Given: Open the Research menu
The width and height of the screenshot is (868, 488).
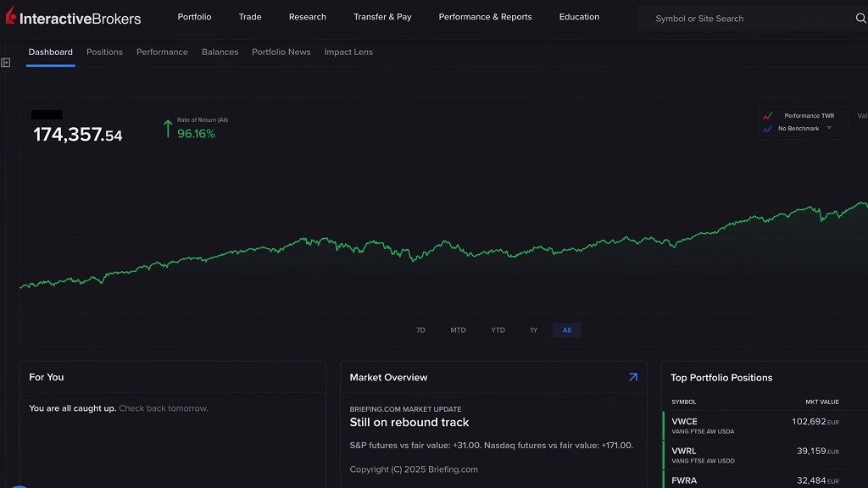Looking at the screenshot, I should 307,17.
